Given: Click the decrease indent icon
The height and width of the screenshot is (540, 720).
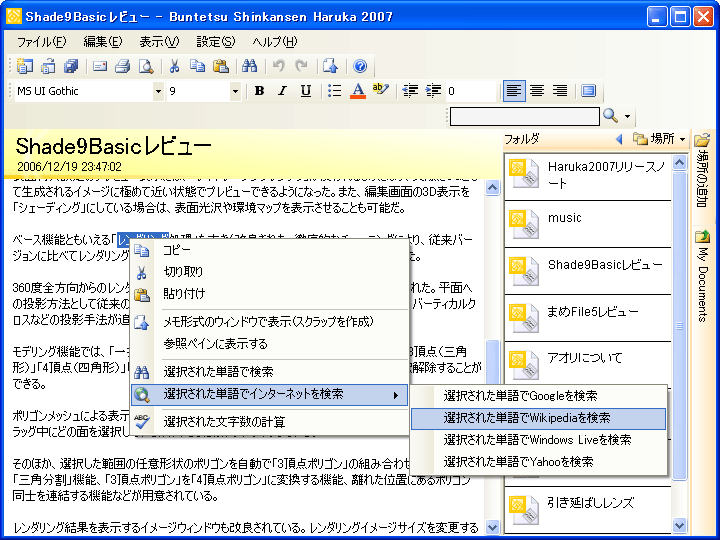Looking at the screenshot, I should click(410, 91).
